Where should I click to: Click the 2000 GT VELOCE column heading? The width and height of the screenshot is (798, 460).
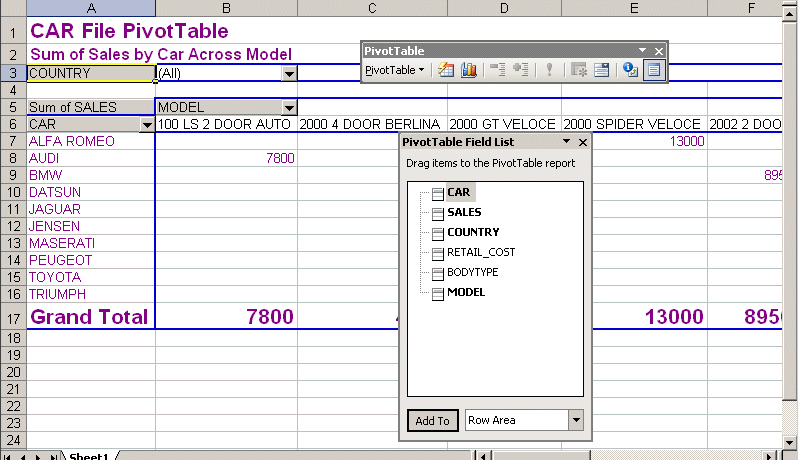tap(502, 124)
